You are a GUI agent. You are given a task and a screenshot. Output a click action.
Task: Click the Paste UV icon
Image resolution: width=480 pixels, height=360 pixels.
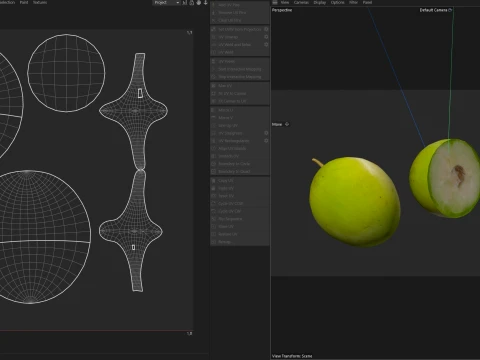[214, 188]
